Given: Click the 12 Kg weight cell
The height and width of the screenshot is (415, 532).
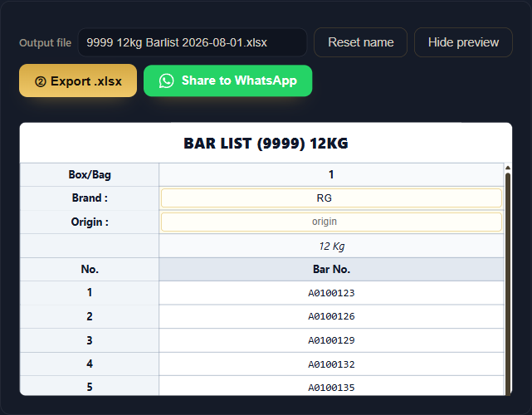Looking at the screenshot, I should pos(331,246).
